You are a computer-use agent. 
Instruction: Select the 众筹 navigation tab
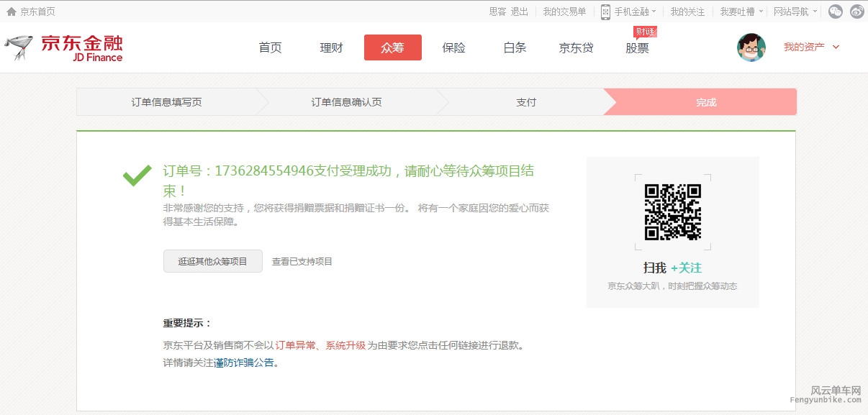click(392, 47)
